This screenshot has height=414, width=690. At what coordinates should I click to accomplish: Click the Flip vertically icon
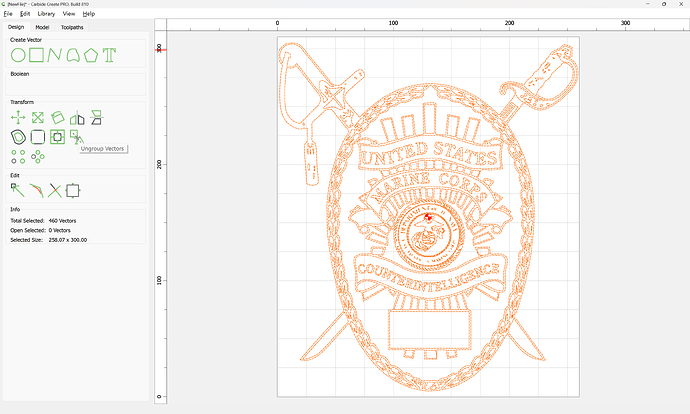coord(96,117)
